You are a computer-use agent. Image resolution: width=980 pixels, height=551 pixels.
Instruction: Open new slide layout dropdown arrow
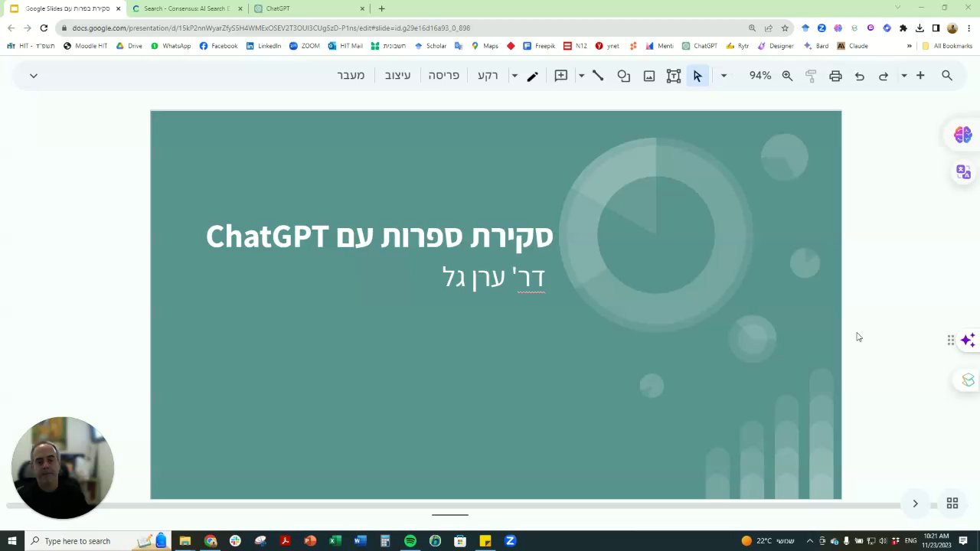click(904, 76)
